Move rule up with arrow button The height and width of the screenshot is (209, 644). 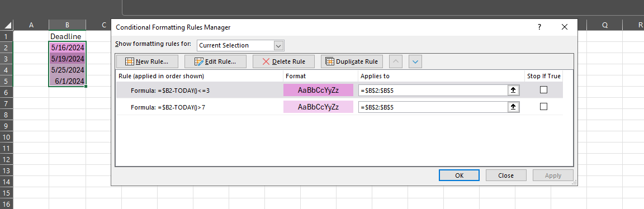pyautogui.click(x=396, y=61)
